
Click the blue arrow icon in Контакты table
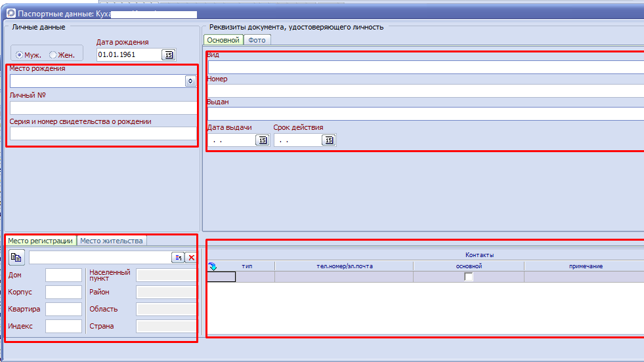tap(213, 266)
